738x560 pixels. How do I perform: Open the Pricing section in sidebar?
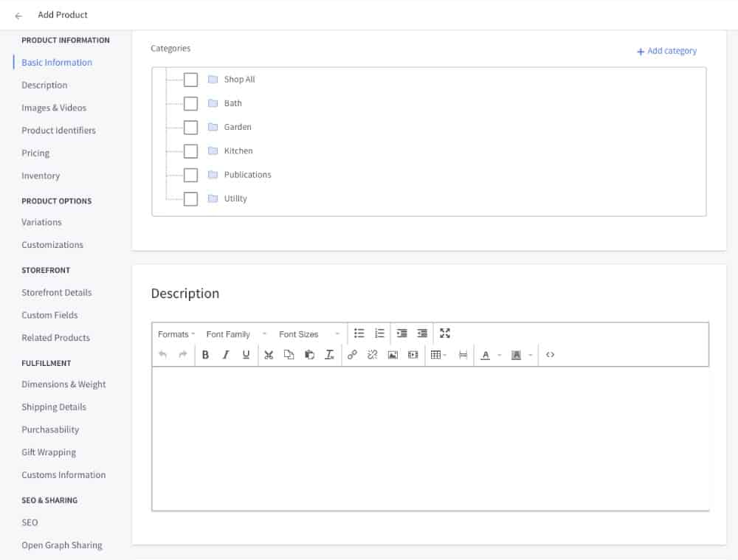(x=35, y=153)
